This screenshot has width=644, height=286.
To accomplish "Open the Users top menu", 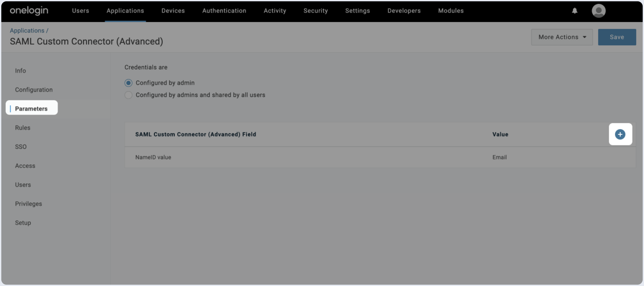I will [x=80, y=11].
